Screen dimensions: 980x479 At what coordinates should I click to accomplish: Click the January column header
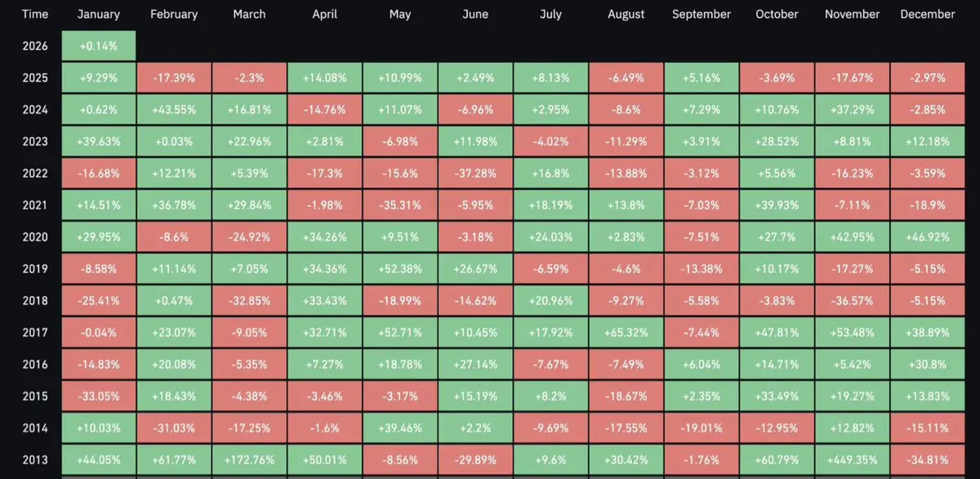pyautogui.click(x=98, y=14)
